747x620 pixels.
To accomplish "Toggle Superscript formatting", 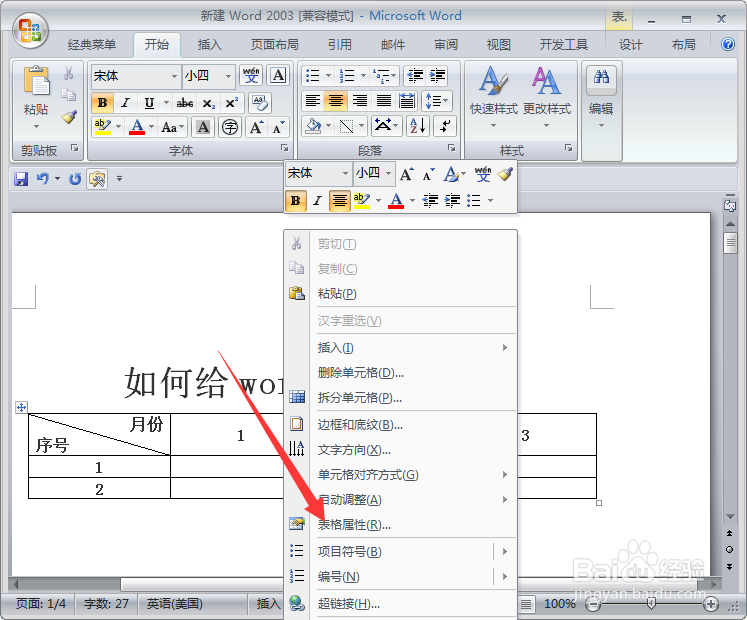I will [232, 102].
